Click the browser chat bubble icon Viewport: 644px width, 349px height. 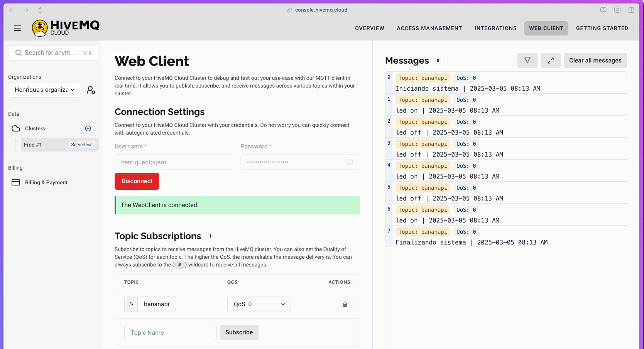603,10
